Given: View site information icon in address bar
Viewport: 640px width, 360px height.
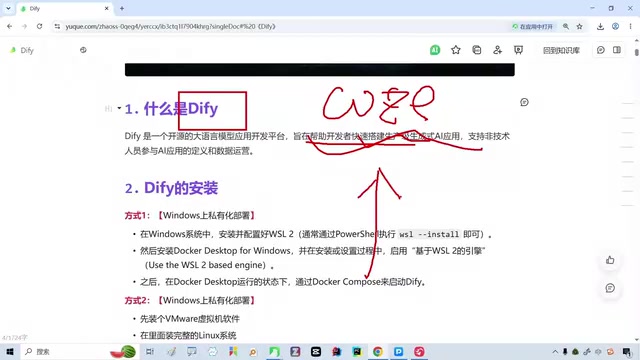Looking at the screenshot, I should (57, 27).
